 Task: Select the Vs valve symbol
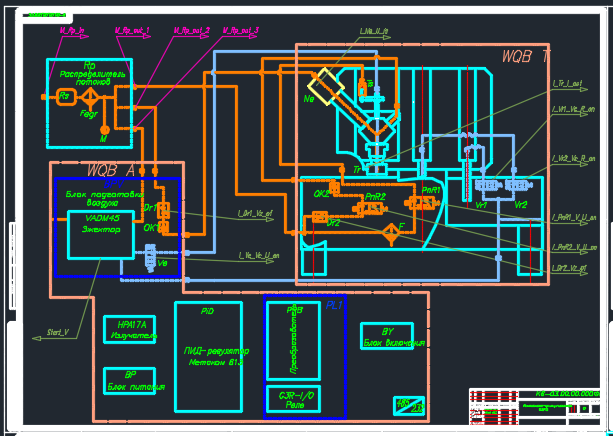[x=151, y=257]
